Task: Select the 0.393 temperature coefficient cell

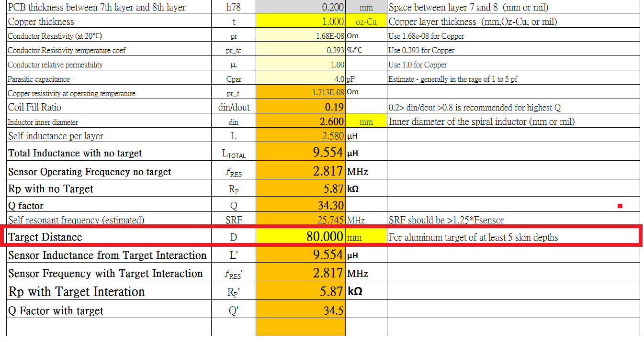Action: (301, 50)
